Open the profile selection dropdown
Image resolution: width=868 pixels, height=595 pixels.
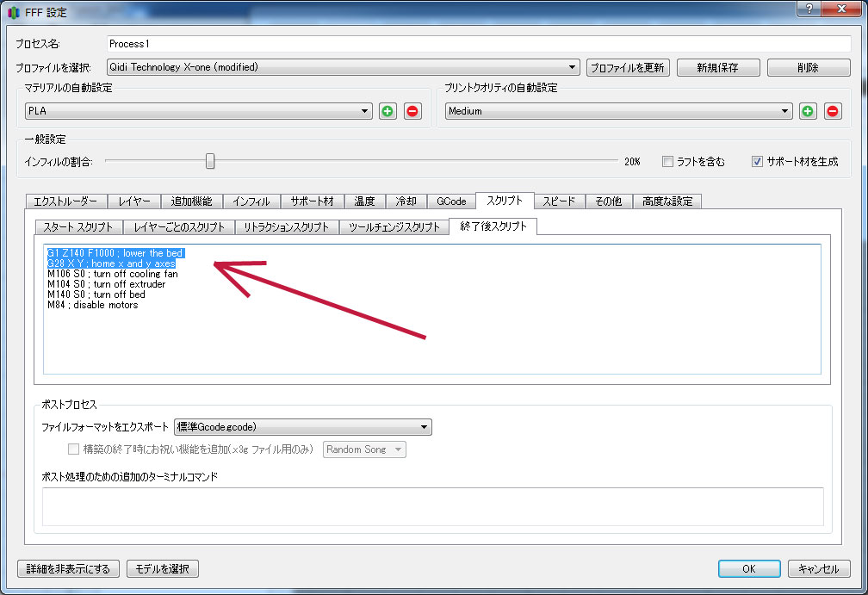343,67
